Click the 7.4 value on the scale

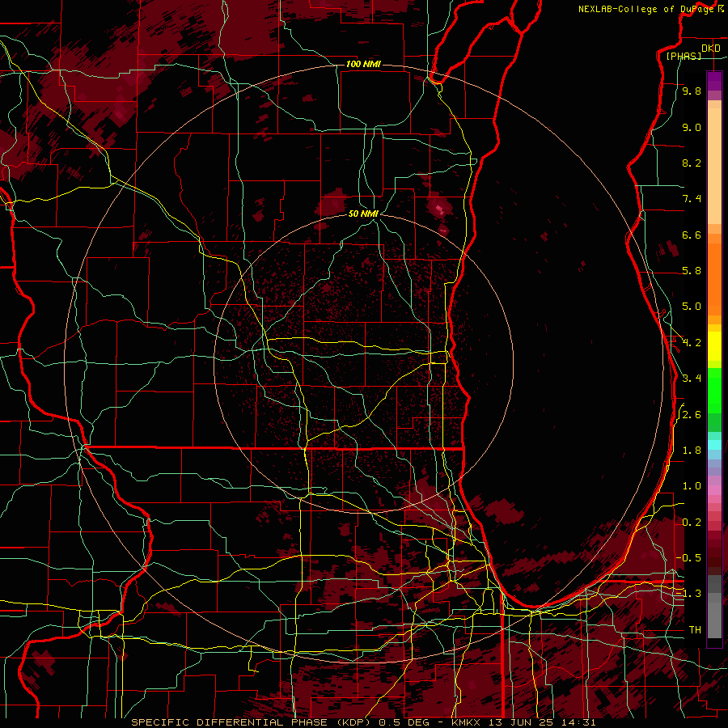point(692,199)
